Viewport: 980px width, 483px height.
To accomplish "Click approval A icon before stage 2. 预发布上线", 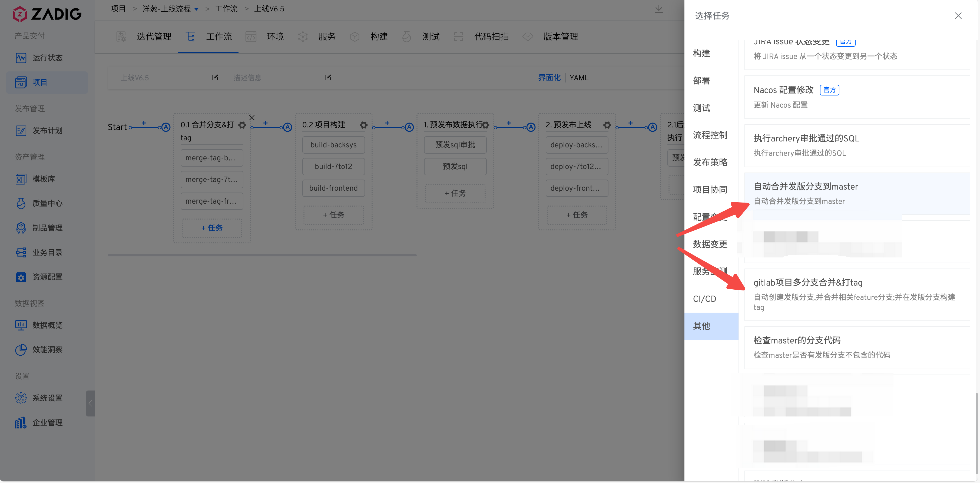I will click(531, 127).
